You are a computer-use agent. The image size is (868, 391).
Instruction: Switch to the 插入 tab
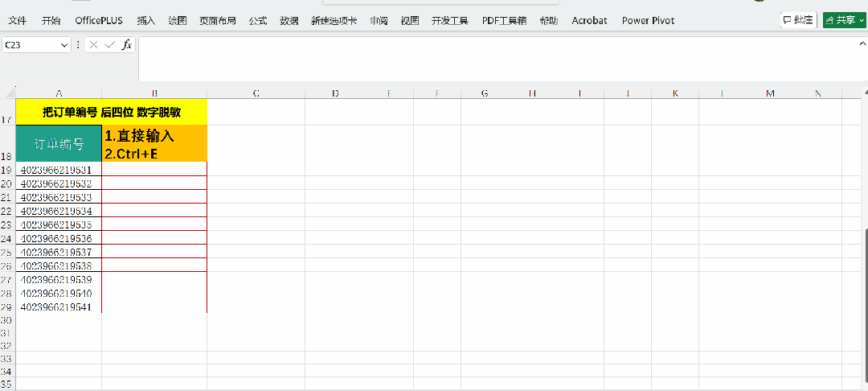(146, 20)
